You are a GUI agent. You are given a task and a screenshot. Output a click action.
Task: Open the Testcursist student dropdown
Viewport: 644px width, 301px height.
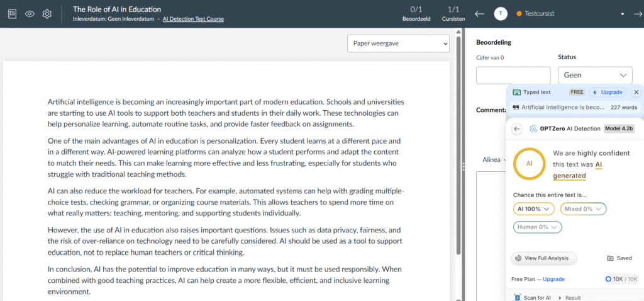pos(570,14)
